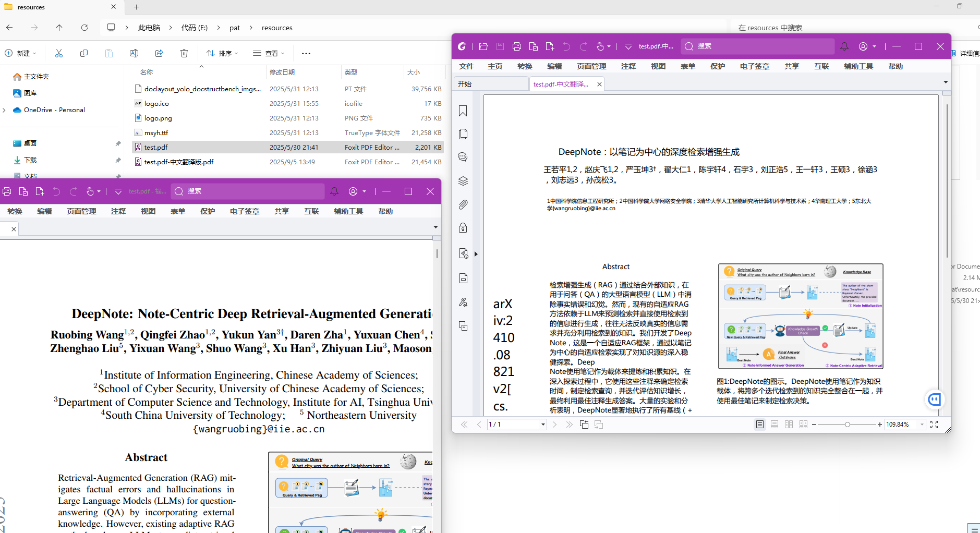
Task: Show the Layers panel in the sidebar
Action: pyautogui.click(x=463, y=181)
